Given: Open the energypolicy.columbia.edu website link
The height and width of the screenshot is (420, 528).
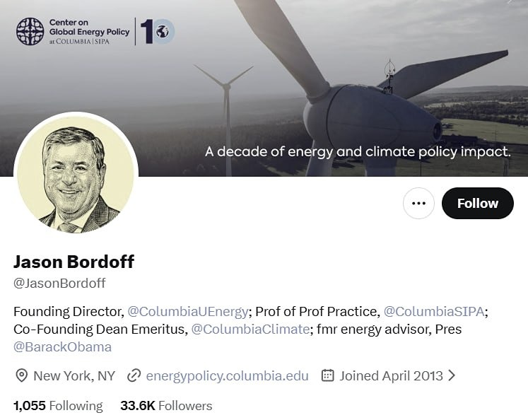Looking at the screenshot, I should click(x=227, y=375).
